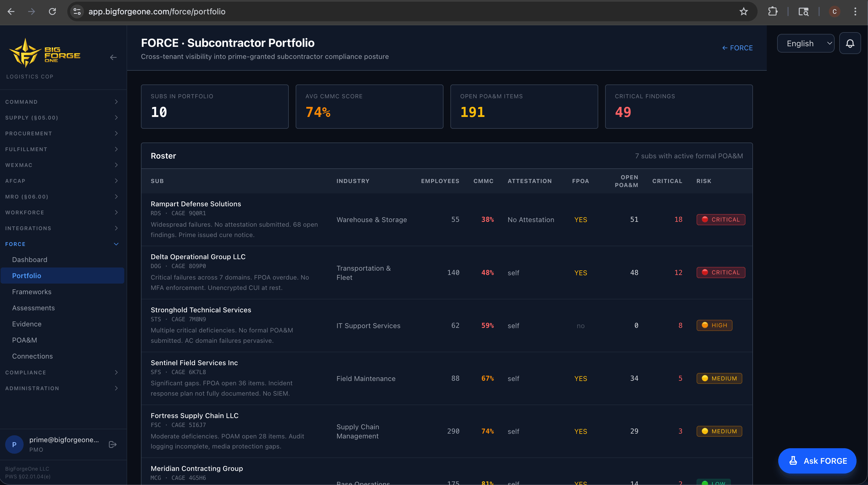Expand the SUPPLY (§05.00) section
This screenshot has width=868, height=485.
click(62, 118)
